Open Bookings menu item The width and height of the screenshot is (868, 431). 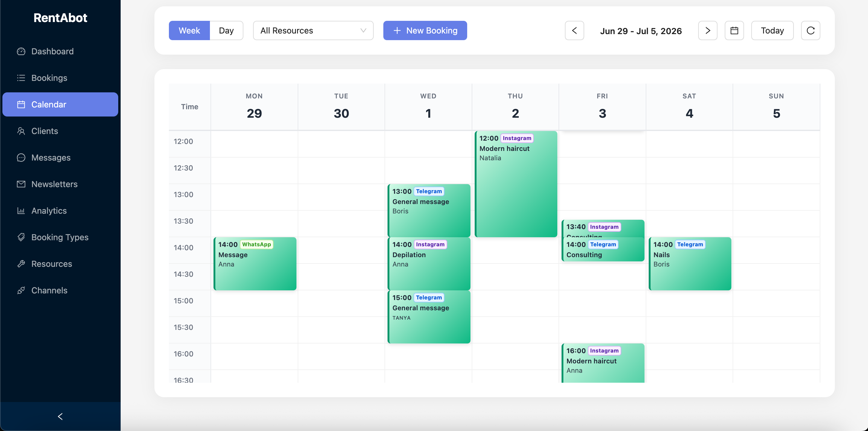[x=60, y=78]
